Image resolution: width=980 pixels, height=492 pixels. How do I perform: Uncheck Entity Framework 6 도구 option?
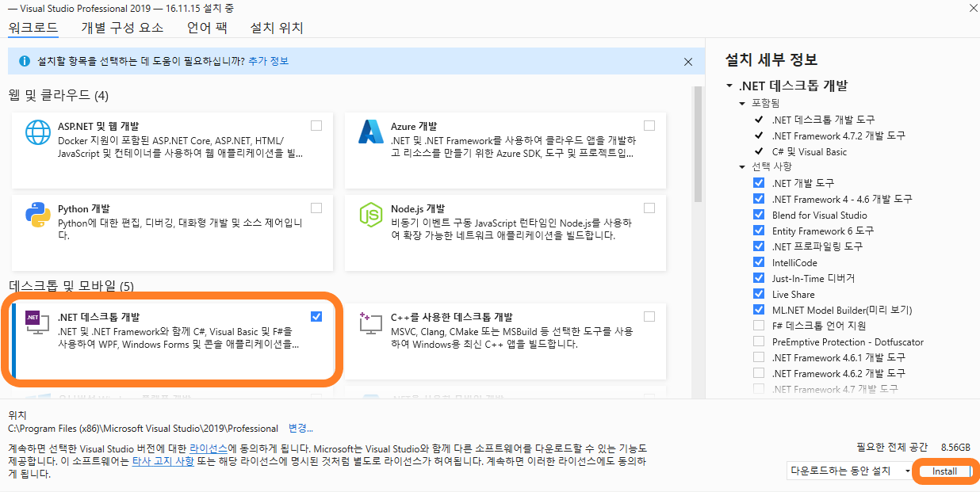(759, 231)
